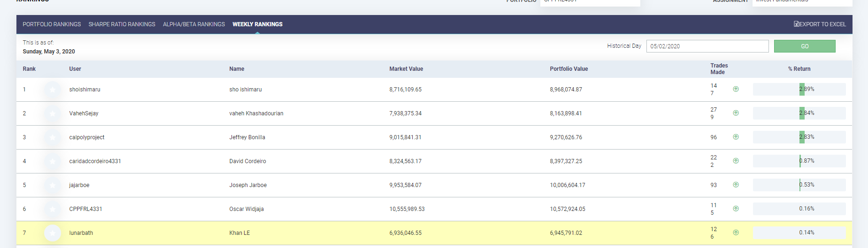Click green up-arrow icon in CPPFRL4331 row

tap(736, 209)
